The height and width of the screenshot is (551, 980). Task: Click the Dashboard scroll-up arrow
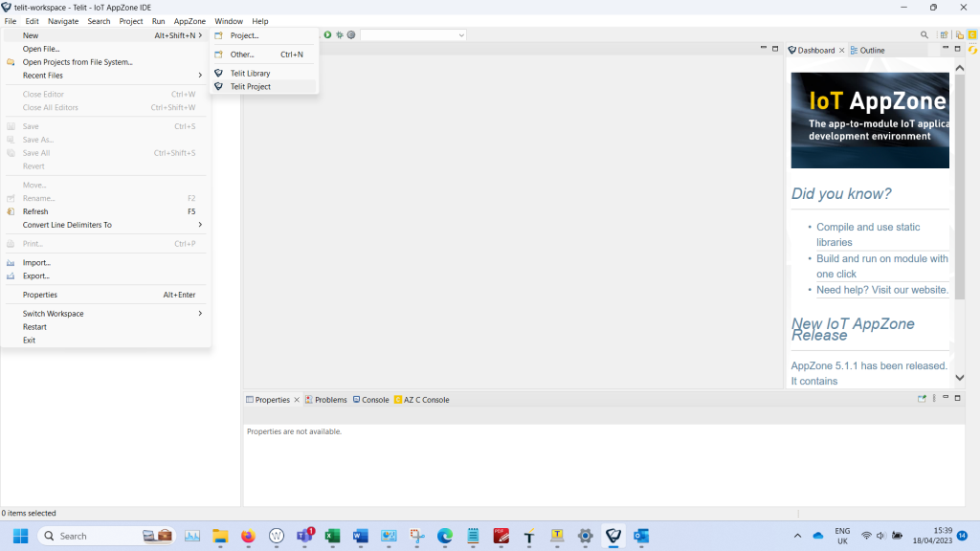click(x=960, y=68)
